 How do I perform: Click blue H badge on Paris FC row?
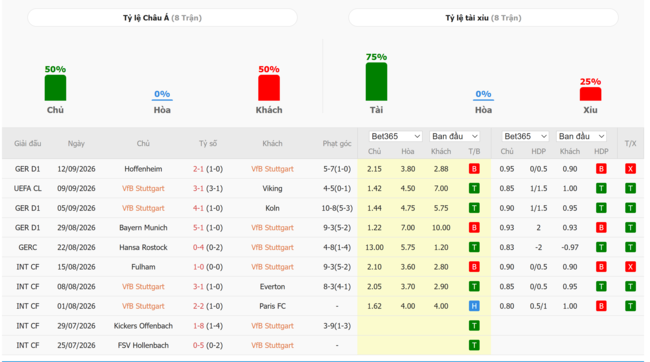(x=474, y=306)
